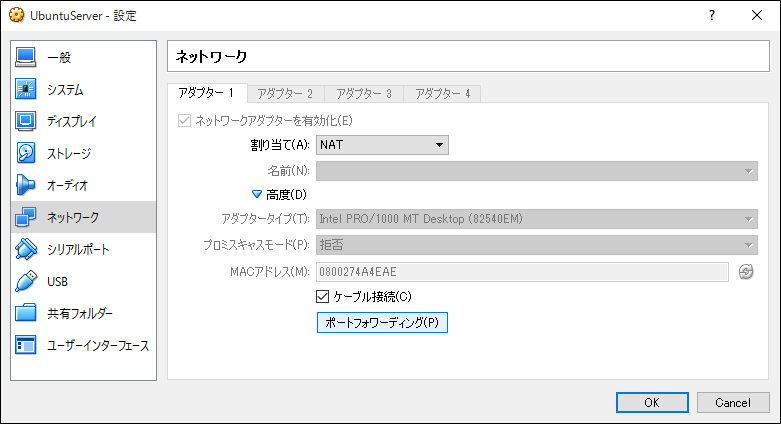Switch to アダプター 2 tab
Viewport: 781px width, 424px height.
coord(285,94)
